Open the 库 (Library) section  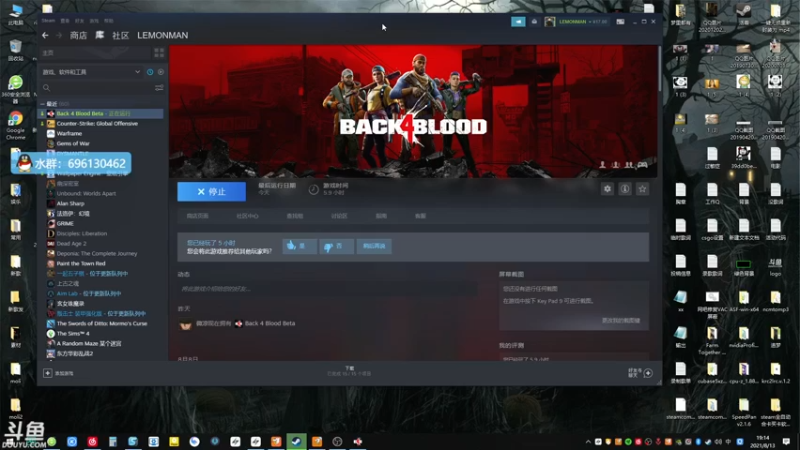[x=99, y=35]
